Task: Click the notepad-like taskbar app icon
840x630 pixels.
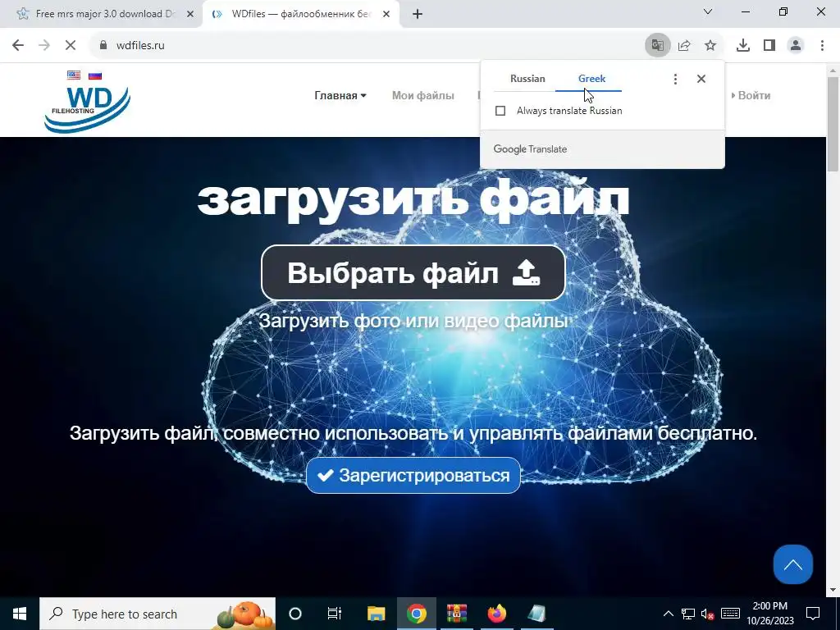Action: click(x=536, y=614)
